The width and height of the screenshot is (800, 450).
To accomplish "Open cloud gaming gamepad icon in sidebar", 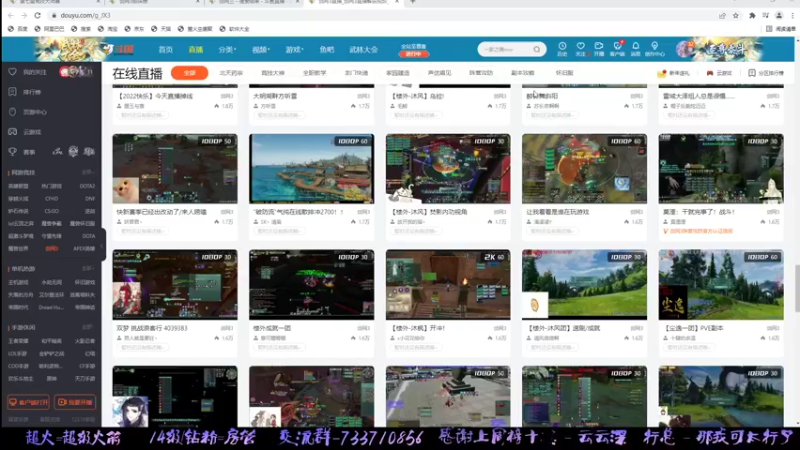I will pos(13,132).
